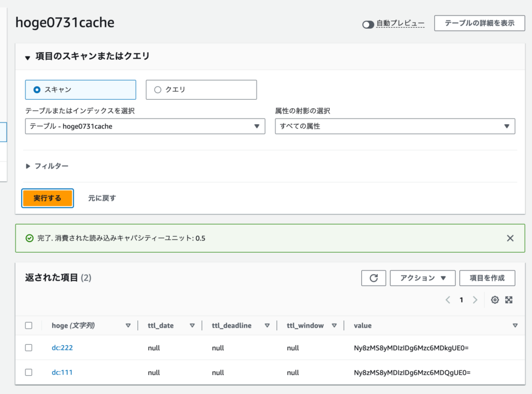
Task: Enable the 自動プレビュー toggle
Action: [367, 23]
